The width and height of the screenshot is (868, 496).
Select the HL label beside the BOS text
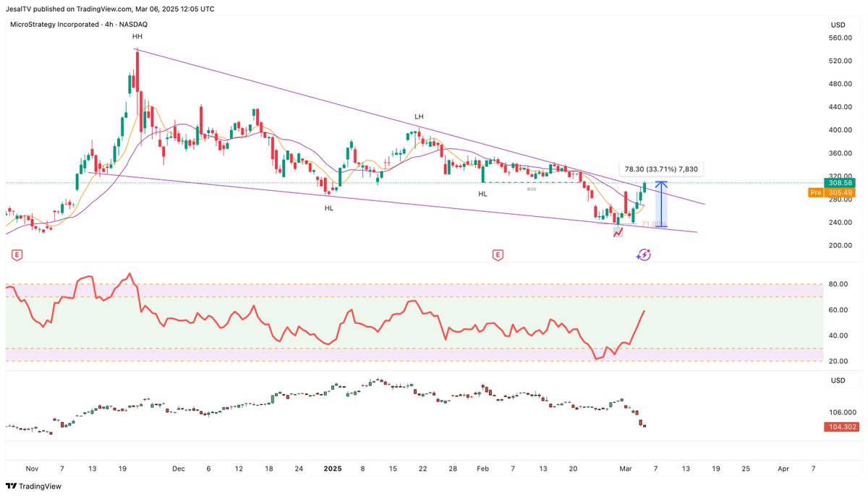point(482,194)
